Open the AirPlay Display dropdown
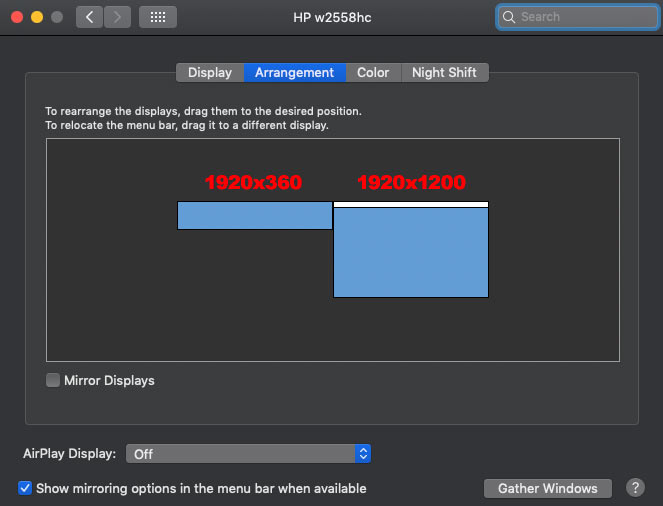 248,454
